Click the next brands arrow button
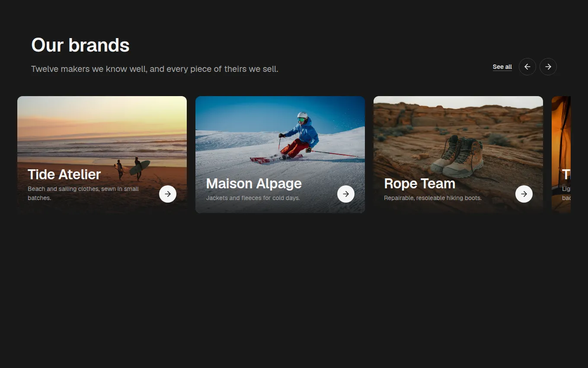Viewport: 588px width, 368px height. point(548,67)
